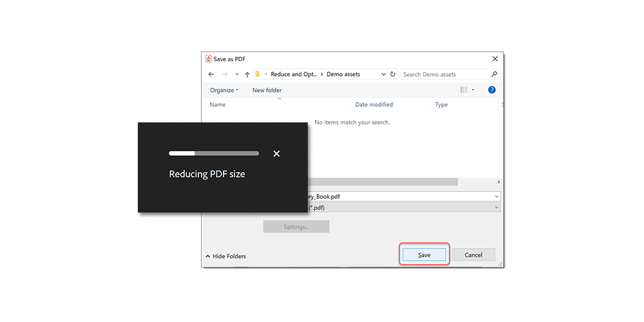Open the Save as type (*.pdf) dropdown
Viewport: 644px width, 322px height.
[404, 207]
